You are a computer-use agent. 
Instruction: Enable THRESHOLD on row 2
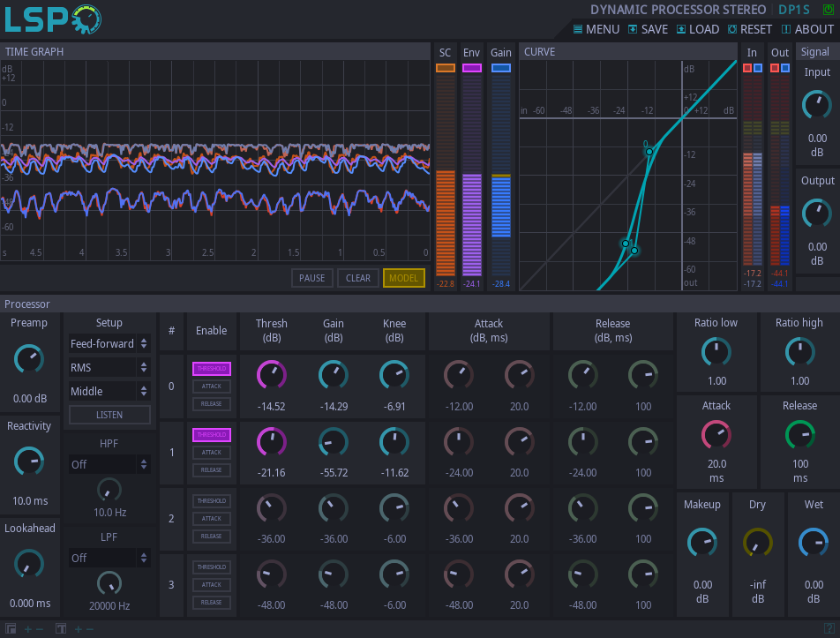coord(212,501)
